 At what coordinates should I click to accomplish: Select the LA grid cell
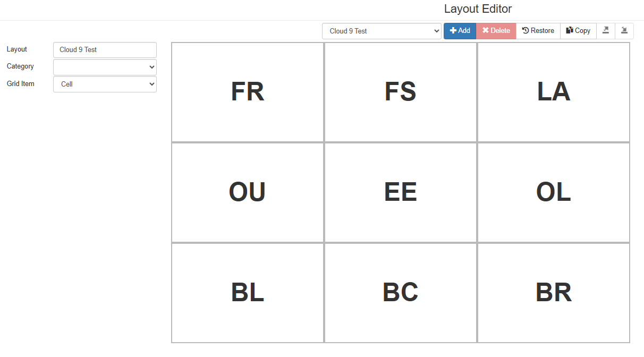tap(554, 92)
